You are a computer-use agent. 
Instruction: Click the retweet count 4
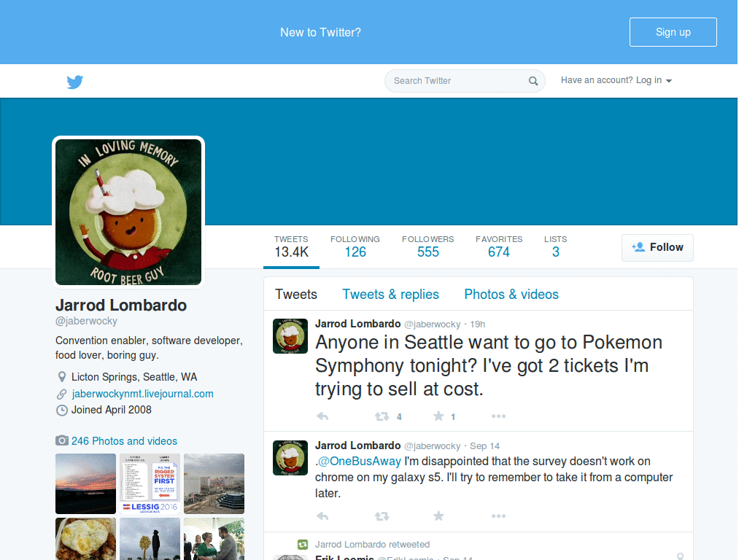[399, 417]
